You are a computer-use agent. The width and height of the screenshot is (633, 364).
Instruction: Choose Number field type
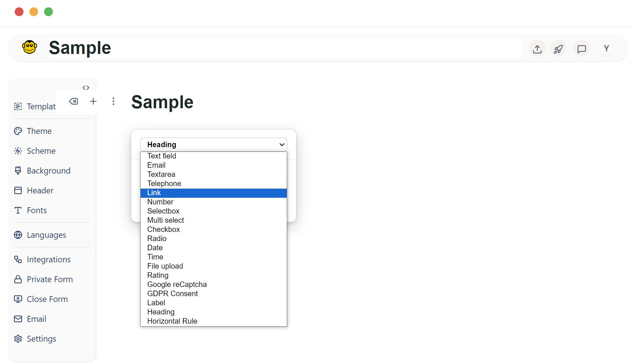pos(214,202)
